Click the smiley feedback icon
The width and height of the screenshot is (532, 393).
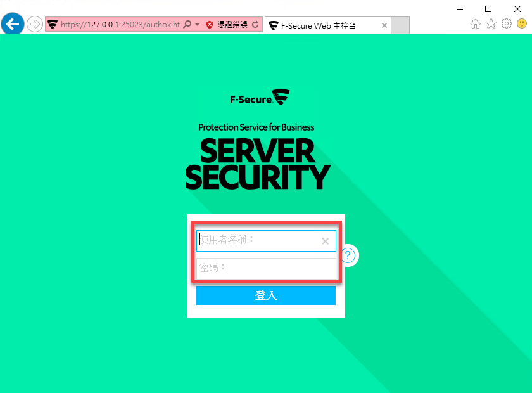[522, 24]
